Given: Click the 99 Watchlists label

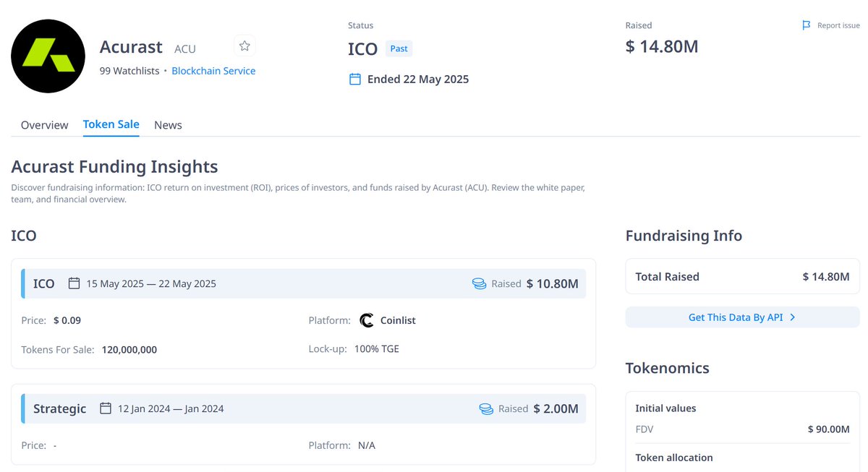Looking at the screenshot, I should 129,70.
